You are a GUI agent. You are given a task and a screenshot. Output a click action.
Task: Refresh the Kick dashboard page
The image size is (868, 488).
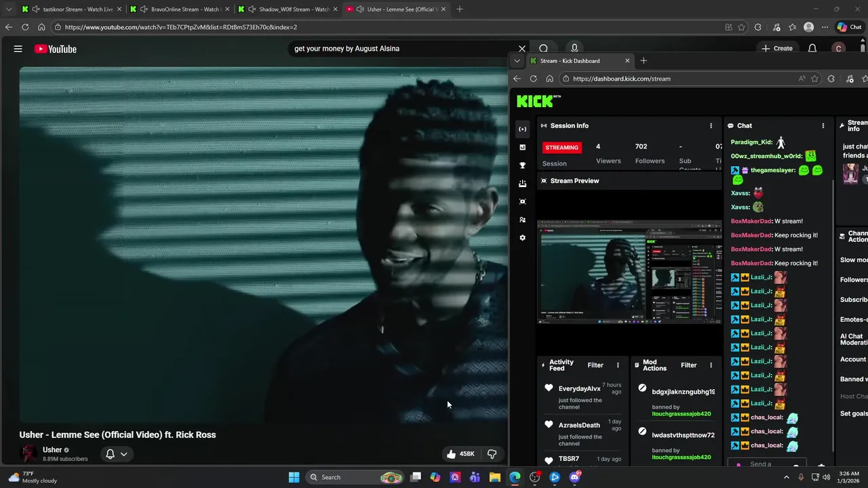pos(534,79)
